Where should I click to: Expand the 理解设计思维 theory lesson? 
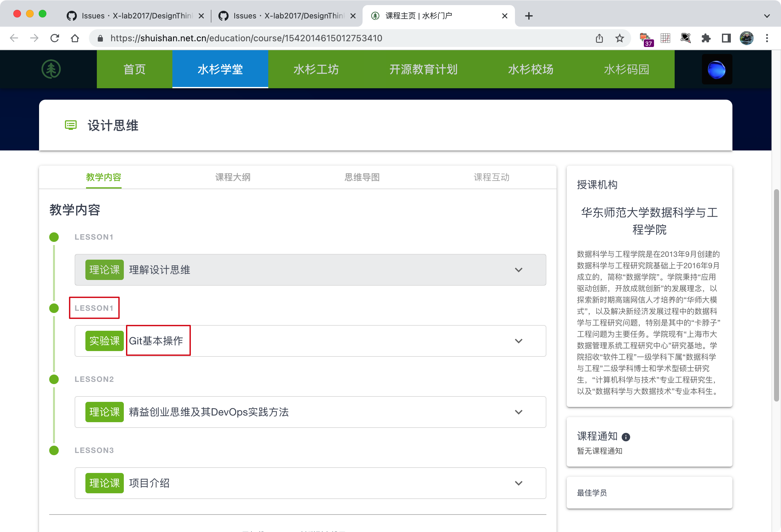tap(518, 270)
